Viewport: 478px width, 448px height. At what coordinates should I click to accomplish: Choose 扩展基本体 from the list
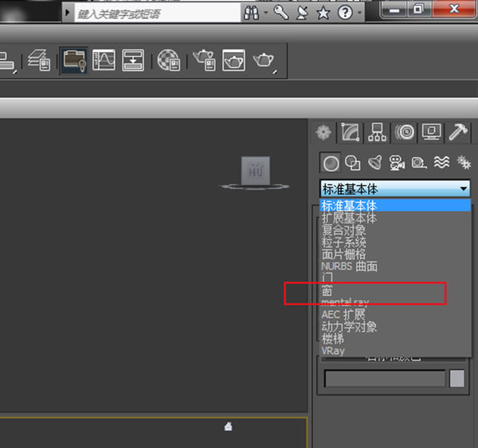click(395, 218)
